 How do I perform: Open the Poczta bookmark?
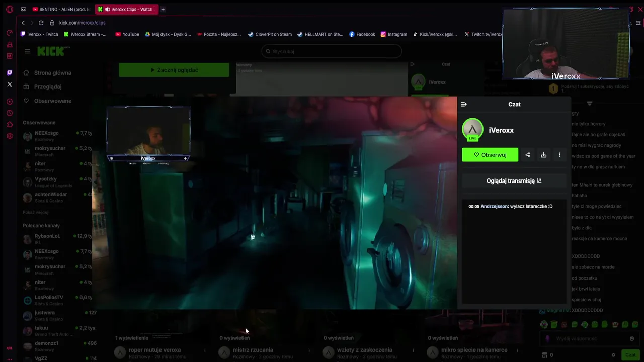coord(219,34)
